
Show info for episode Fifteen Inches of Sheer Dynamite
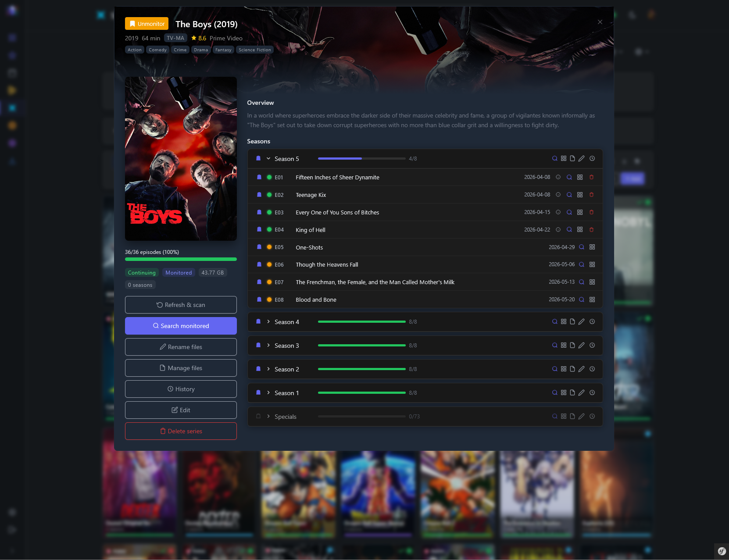(x=558, y=177)
